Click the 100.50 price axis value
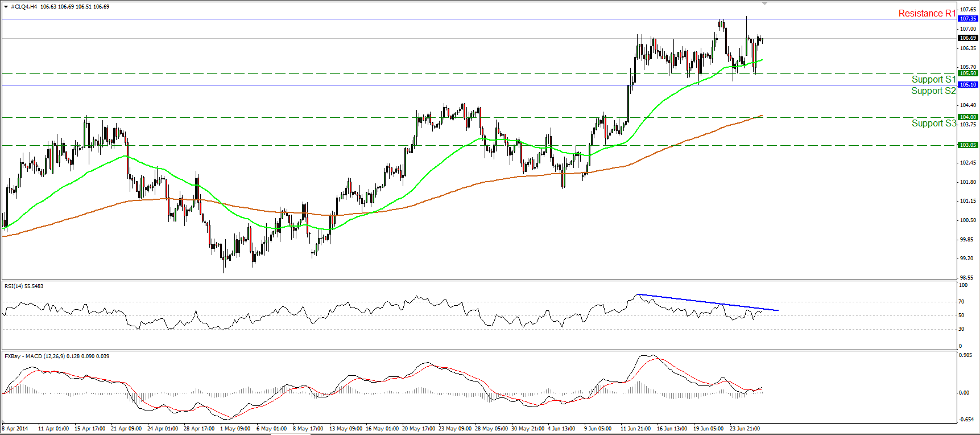Image resolution: width=980 pixels, height=435 pixels. click(x=968, y=220)
